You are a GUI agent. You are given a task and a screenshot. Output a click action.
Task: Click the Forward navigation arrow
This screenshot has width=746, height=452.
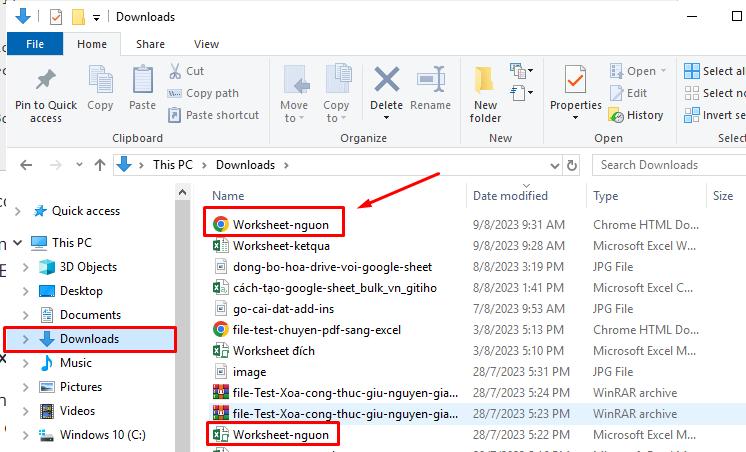56,165
